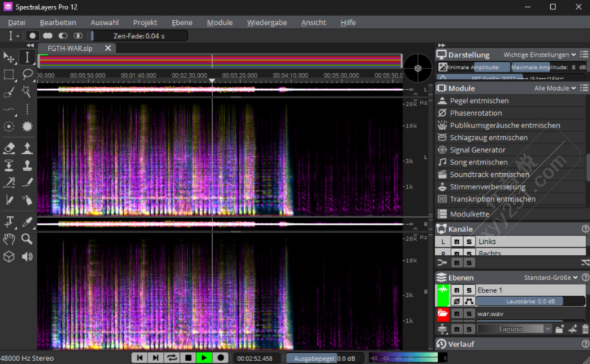Select the Zoom magnifier tool

[27, 239]
